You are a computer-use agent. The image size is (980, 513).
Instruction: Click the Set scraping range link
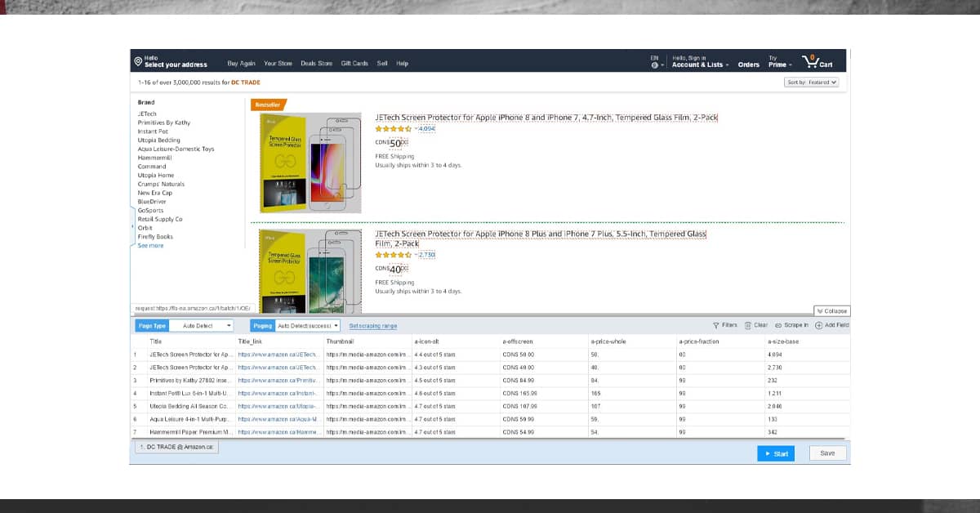(372, 326)
